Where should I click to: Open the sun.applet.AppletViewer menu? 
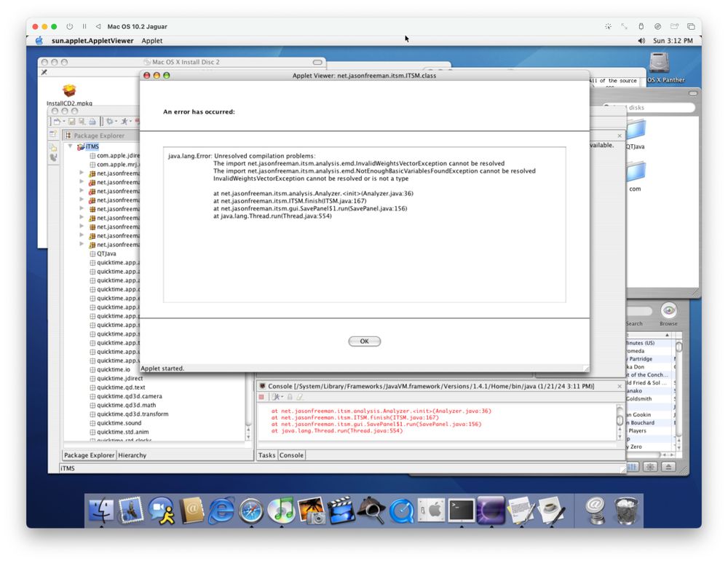92,40
